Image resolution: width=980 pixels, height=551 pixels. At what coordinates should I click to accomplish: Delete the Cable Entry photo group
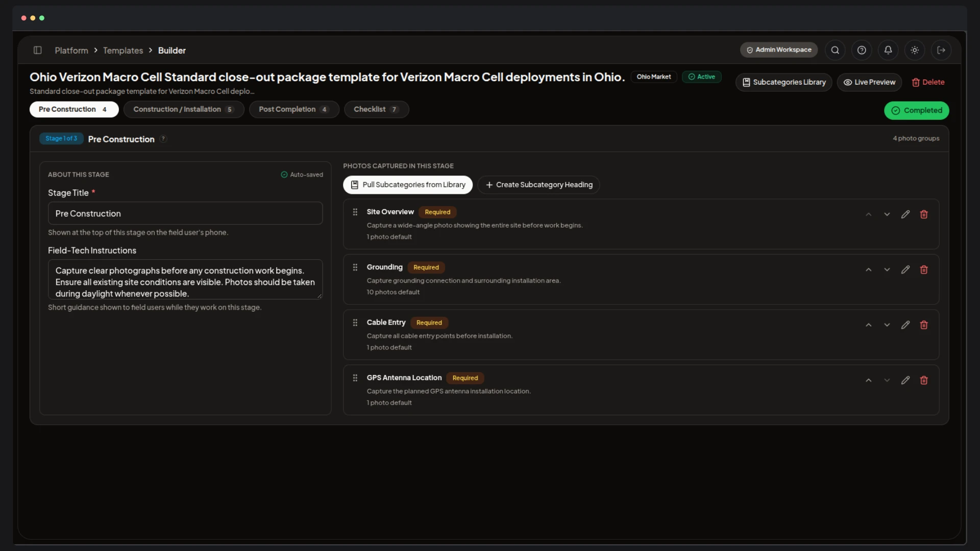924,325
